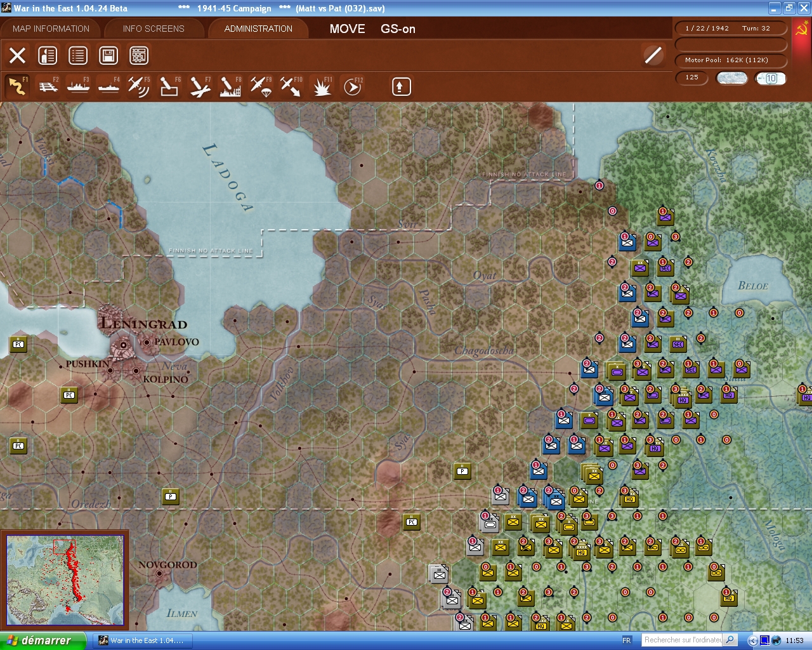The width and height of the screenshot is (812, 650).
Task: Select the F6 bomb unit icon
Action: point(169,86)
